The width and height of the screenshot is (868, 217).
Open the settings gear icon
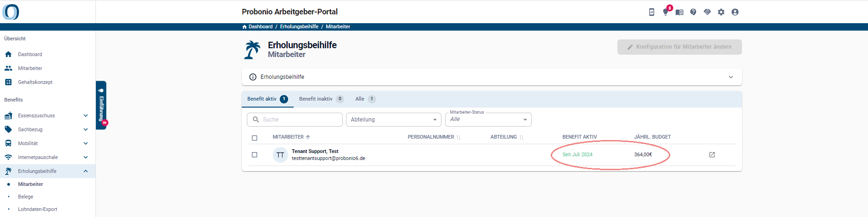pyautogui.click(x=721, y=12)
